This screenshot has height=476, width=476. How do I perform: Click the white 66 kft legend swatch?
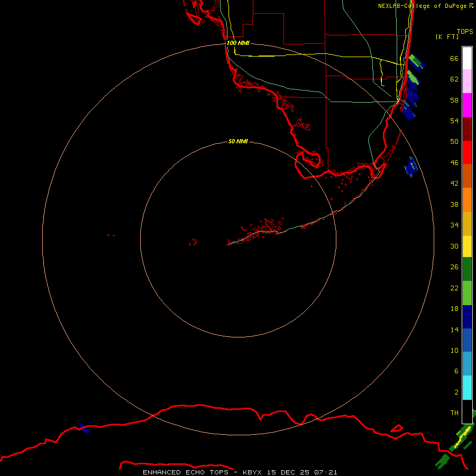467,58
